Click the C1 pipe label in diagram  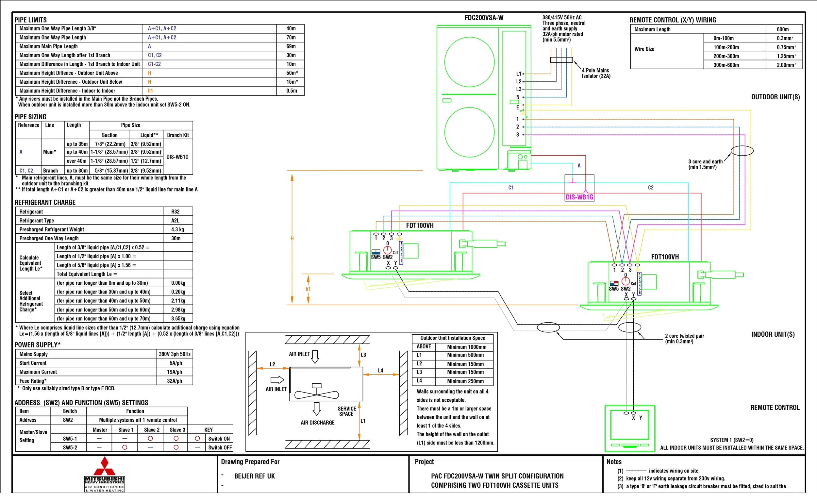coord(511,188)
